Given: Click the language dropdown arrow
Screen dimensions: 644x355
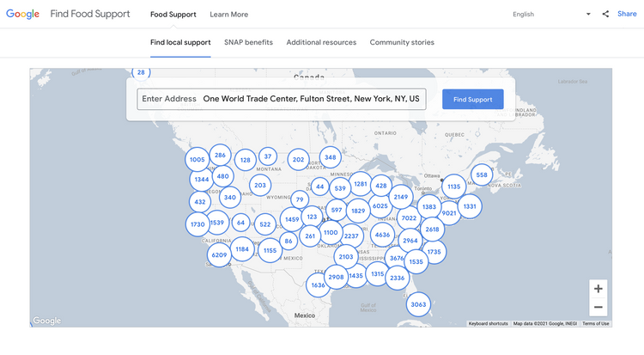Looking at the screenshot, I should [588, 14].
